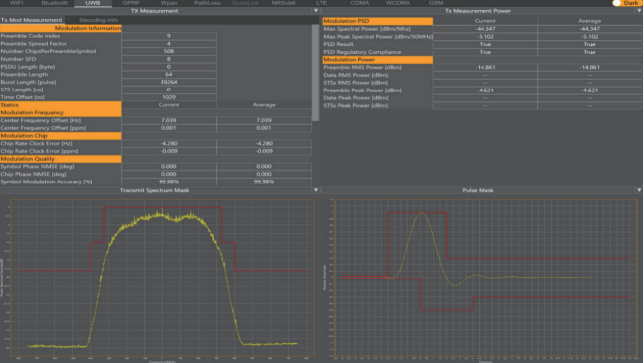This screenshot has width=644, height=363.
Task: Click the modulation table vertical scrollbar
Action: 315,72
